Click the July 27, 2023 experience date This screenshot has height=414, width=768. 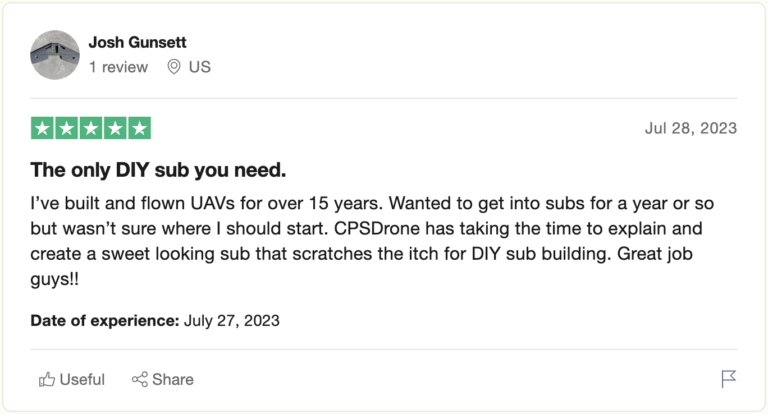[232, 321]
